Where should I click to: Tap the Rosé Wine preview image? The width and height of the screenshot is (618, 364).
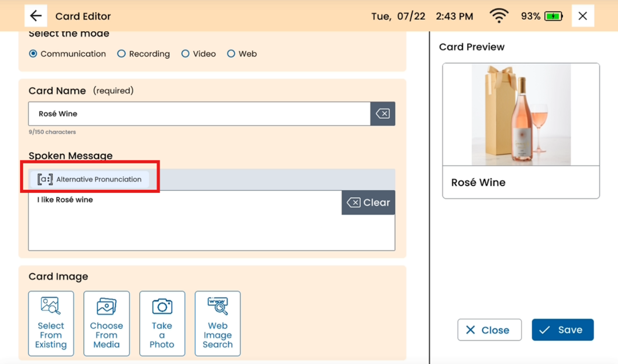pos(521,114)
